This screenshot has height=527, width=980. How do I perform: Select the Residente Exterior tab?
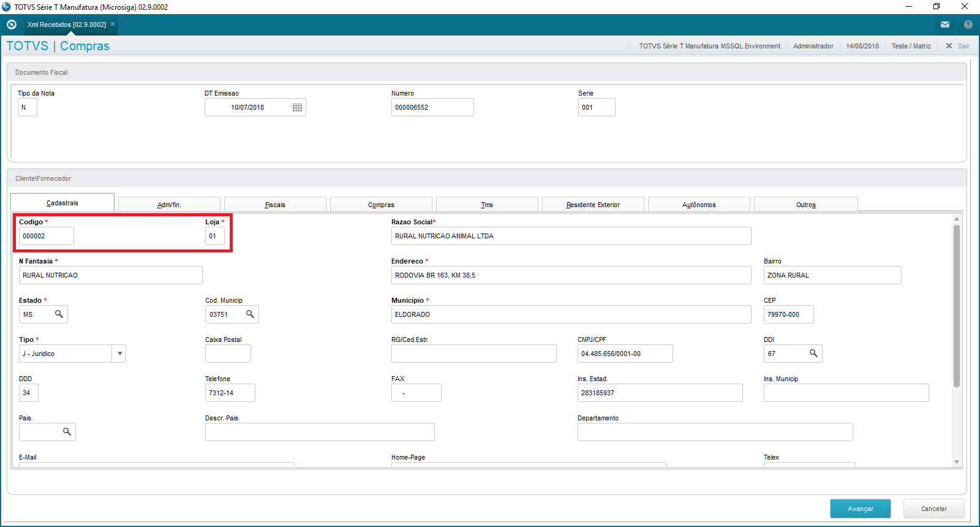click(x=593, y=205)
